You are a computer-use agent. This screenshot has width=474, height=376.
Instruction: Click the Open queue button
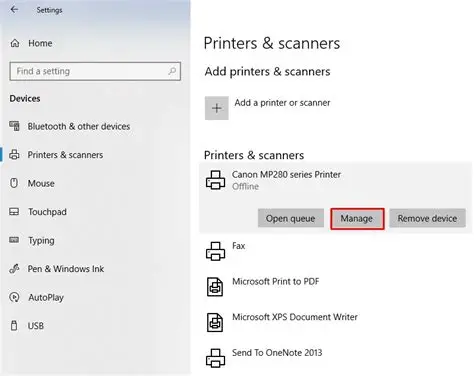291,218
